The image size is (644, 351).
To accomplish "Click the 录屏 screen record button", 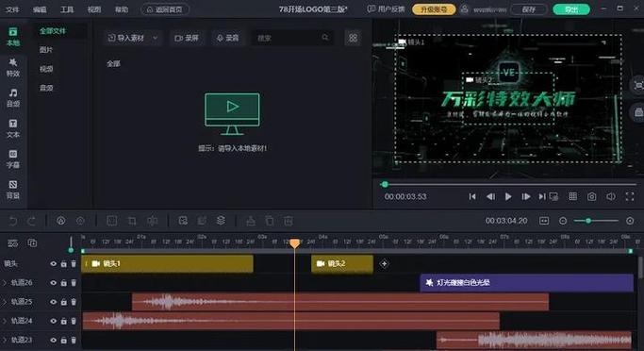I will pyautogui.click(x=187, y=38).
